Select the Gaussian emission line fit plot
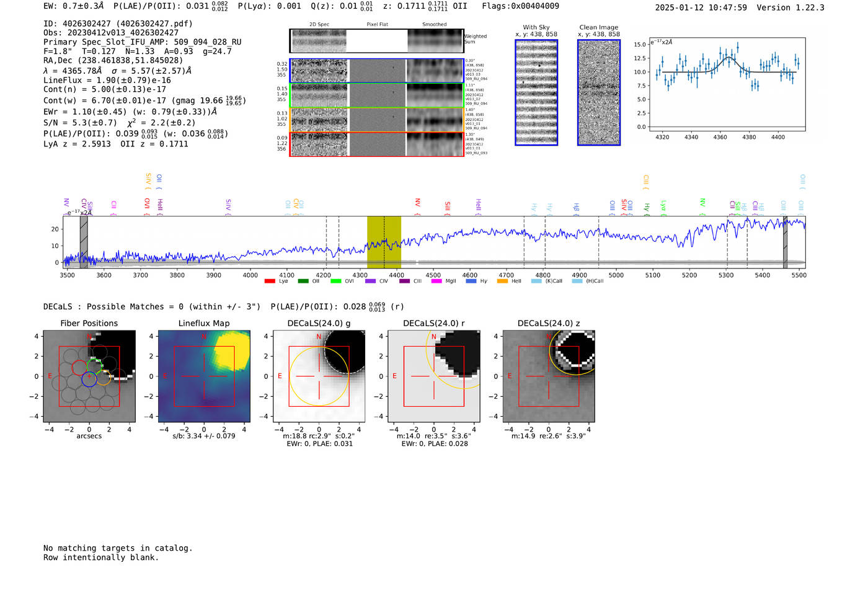Screen dimensions: 868x591 [727, 84]
